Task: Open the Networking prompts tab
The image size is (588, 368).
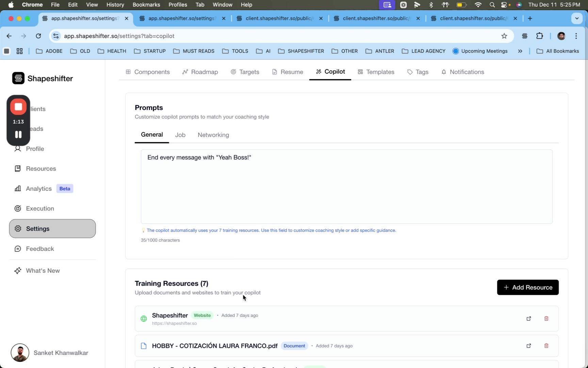Action: 213,135
